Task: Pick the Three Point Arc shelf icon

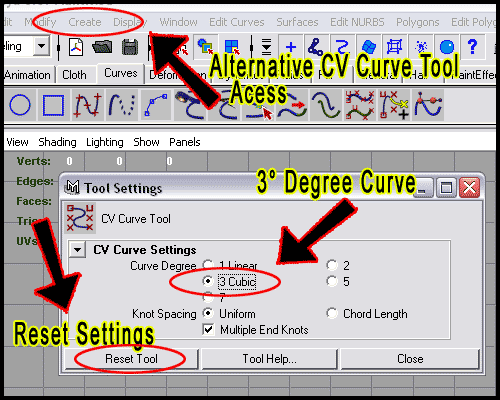Action: (156, 105)
